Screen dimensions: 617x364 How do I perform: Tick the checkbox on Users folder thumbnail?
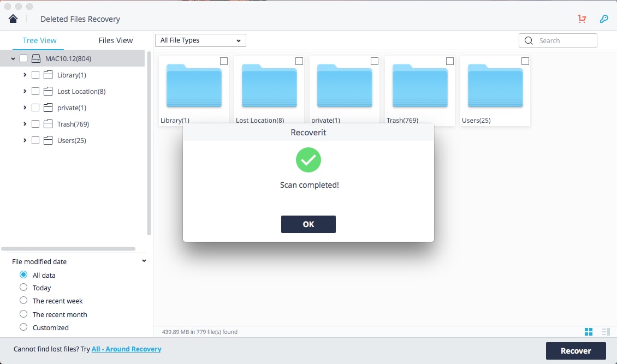pyautogui.click(x=525, y=61)
